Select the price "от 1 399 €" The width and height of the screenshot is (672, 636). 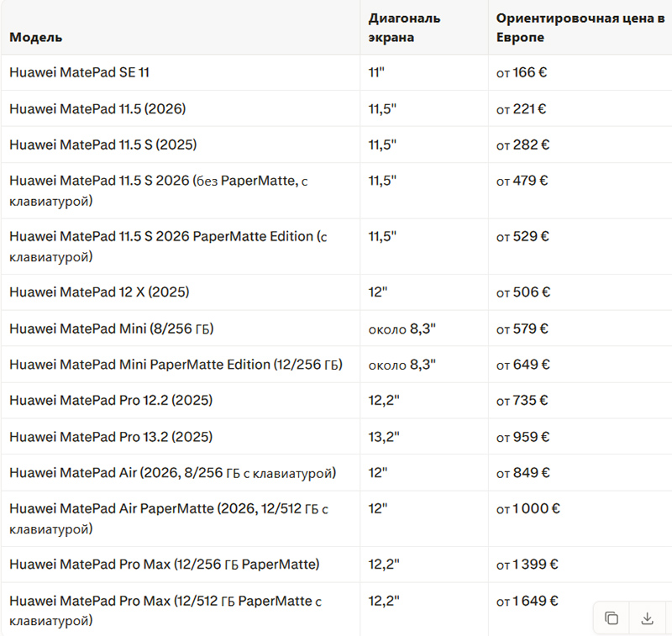tap(528, 565)
